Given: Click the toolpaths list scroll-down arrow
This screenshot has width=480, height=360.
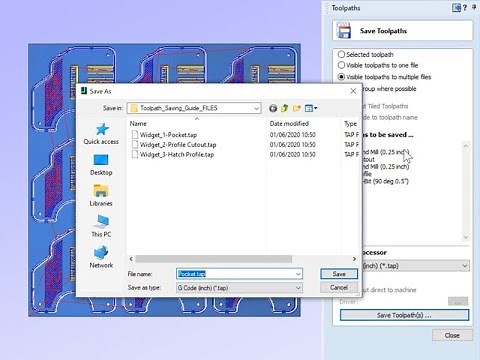Looking at the screenshot, I should [x=466, y=237].
